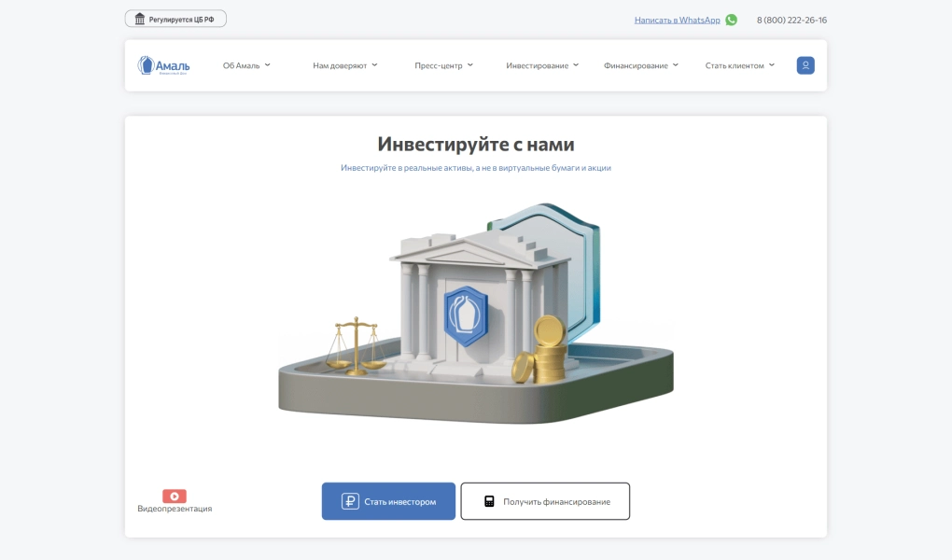Click the green WhatsApp icon
Screen dimensions: 952x560
click(731, 20)
